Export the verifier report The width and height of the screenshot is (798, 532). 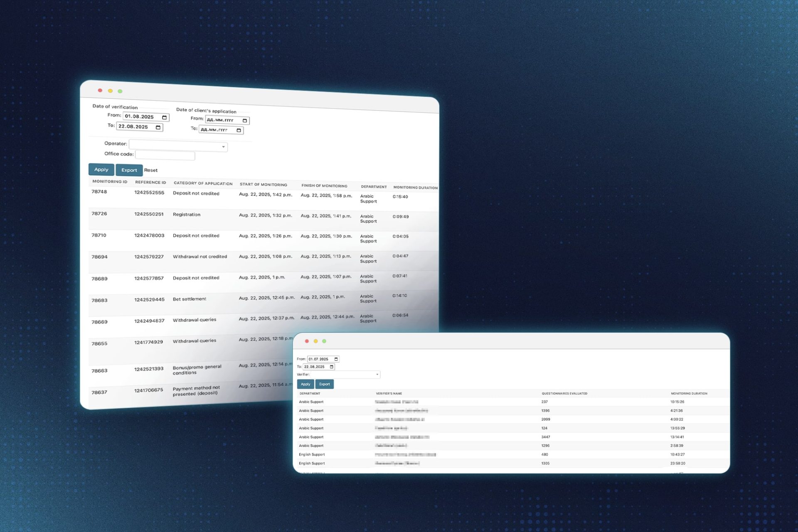[x=324, y=384]
